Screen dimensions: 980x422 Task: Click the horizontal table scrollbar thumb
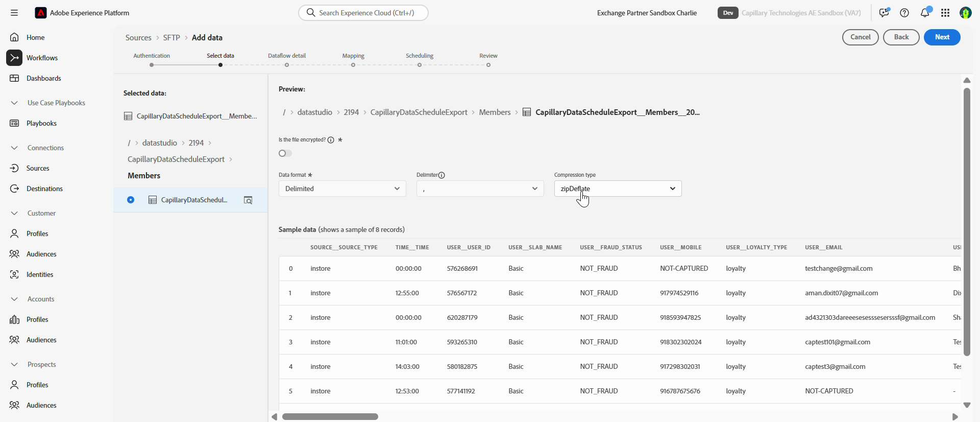tap(330, 417)
